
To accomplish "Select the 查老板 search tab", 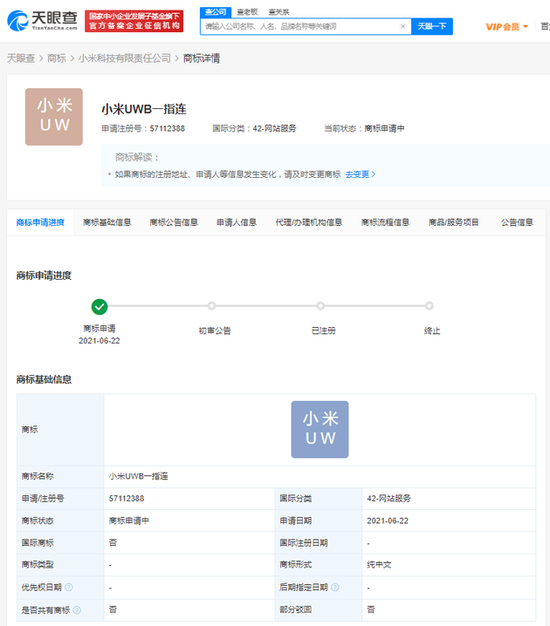I will [247, 12].
